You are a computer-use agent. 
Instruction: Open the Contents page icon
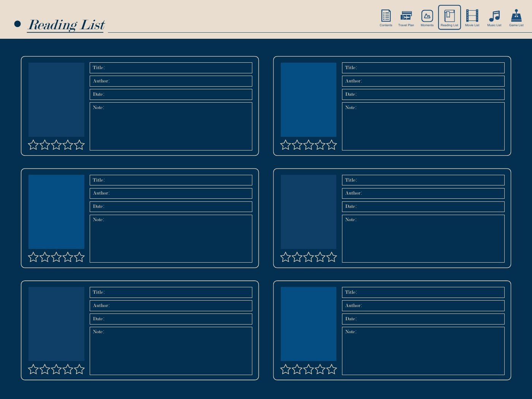click(386, 17)
